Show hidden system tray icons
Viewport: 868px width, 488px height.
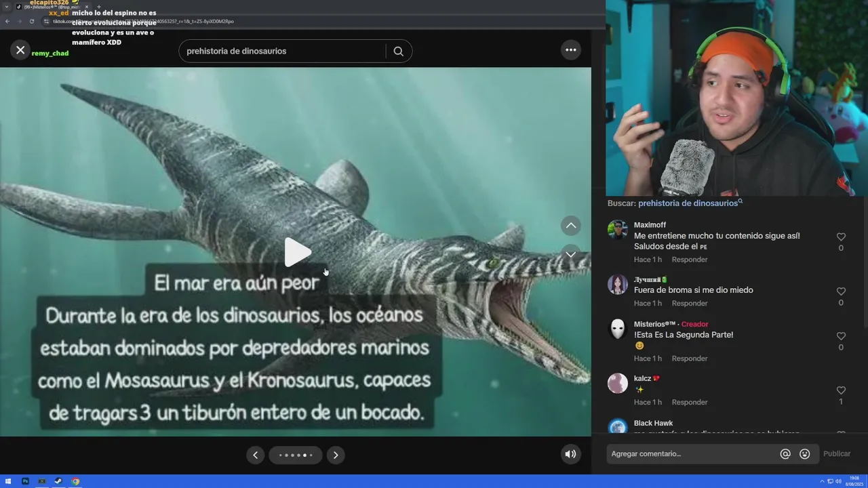(x=822, y=481)
